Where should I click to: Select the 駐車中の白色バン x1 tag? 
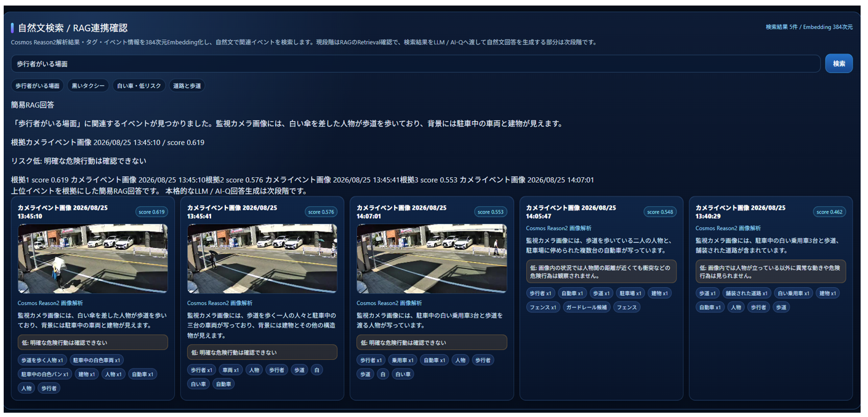point(46,374)
